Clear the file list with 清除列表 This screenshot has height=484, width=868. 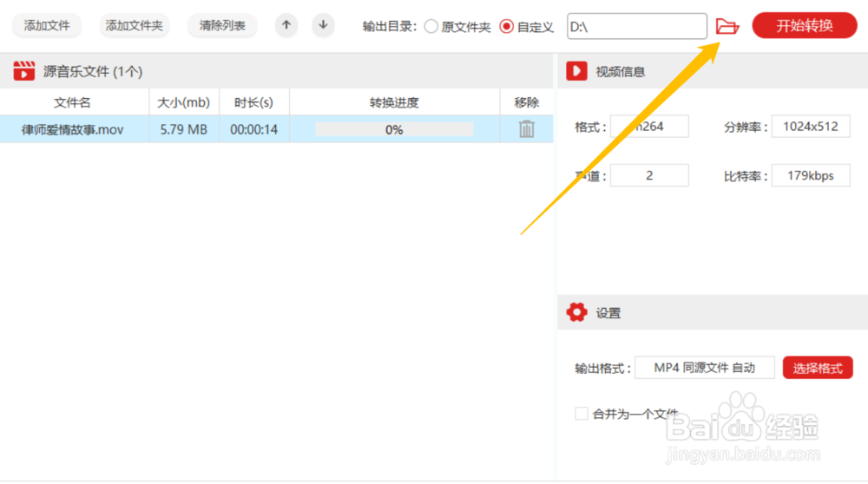pyautogui.click(x=222, y=25)
